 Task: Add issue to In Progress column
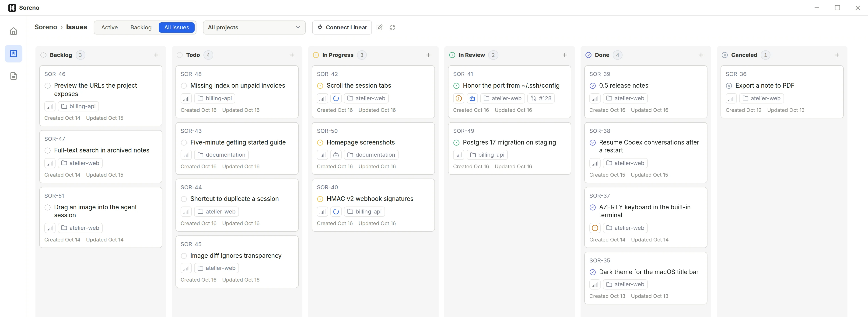pyautogui.click(x=428, y=55)
